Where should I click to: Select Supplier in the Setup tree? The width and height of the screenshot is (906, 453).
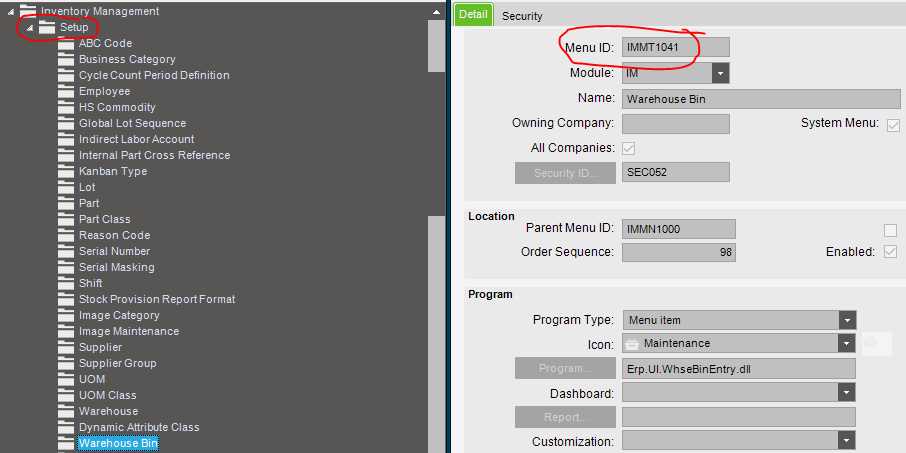[101, 347]
